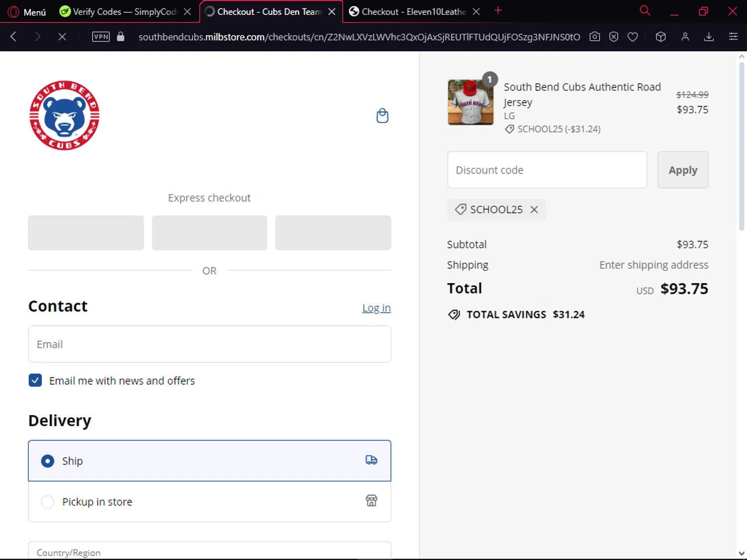Open the Country/Region dropdown

tap(210, 551)
